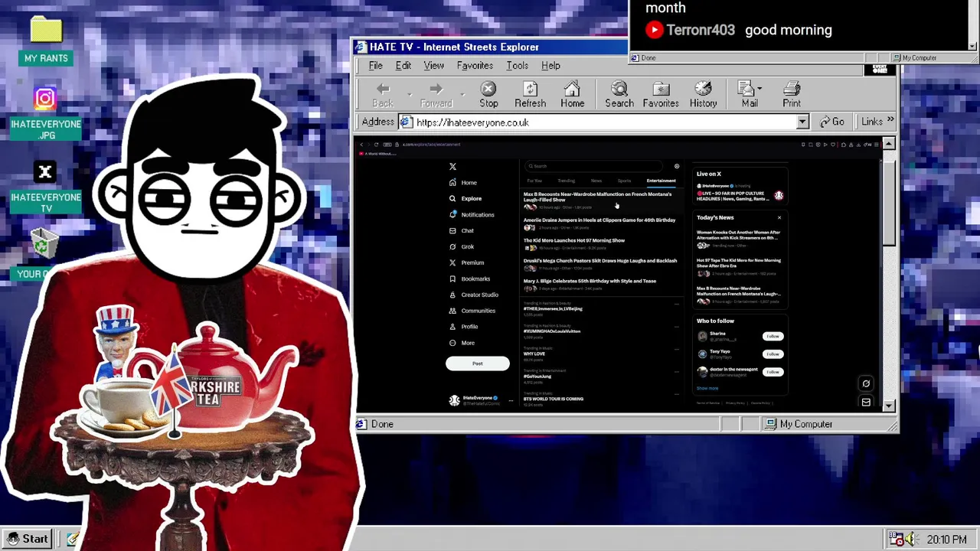Image resolution: width=980 pixels, height=551 pixels.
Task: Click the X logo in the sidebar
Action: tap(452, 166)
